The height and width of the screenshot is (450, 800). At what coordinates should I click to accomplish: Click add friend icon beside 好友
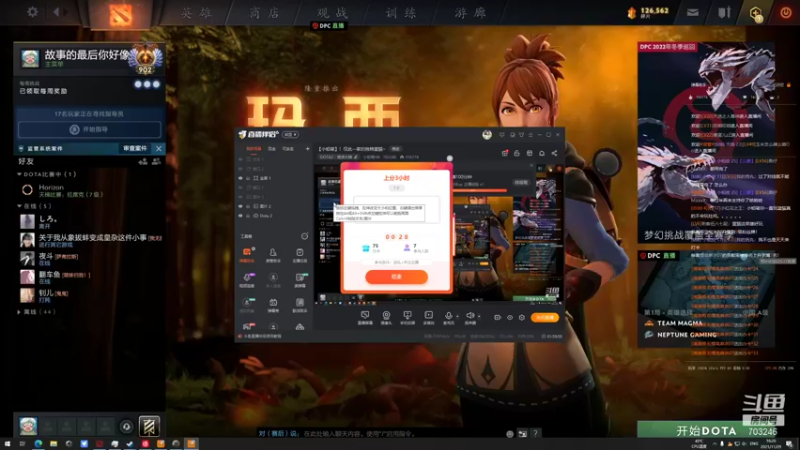(143, 162)
